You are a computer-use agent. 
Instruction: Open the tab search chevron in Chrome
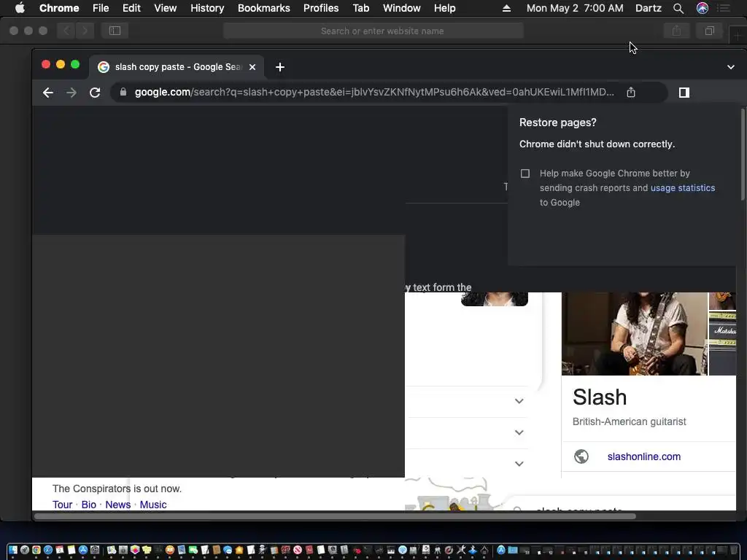[731, 67]
